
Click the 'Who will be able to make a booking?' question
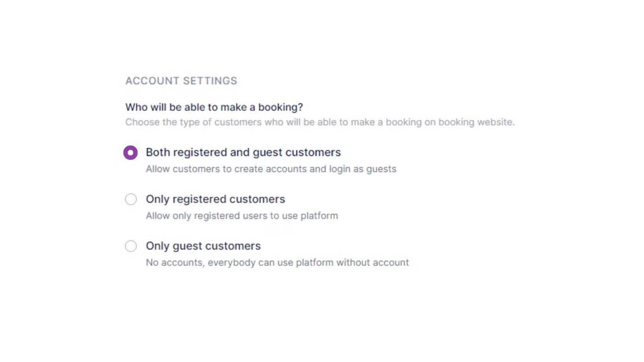[214, 107]
